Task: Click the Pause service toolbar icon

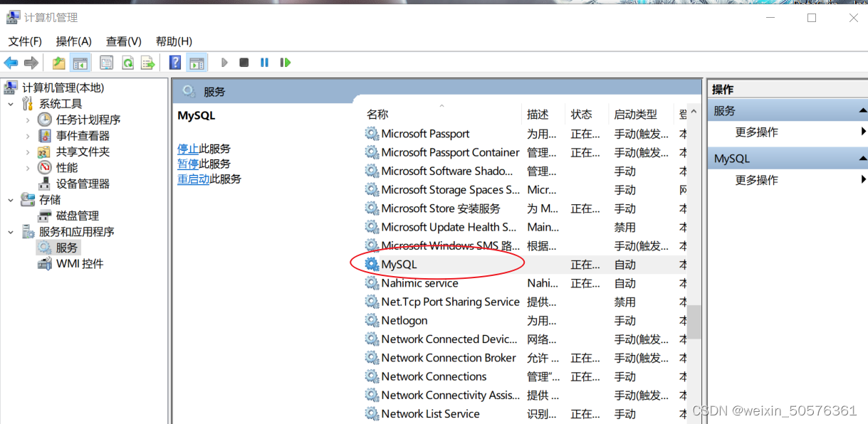Action: point(264,62)
